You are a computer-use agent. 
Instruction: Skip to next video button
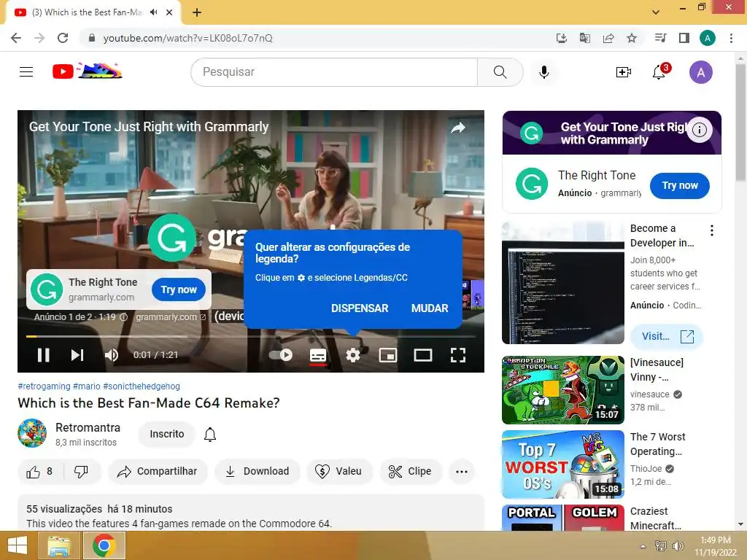click(x=77, y=355)
